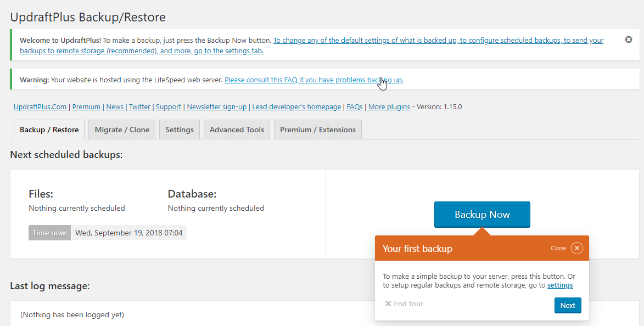Screen dimensions: 644x326
Task: Click the settings link in the tour popup
Action: (560, 285)
